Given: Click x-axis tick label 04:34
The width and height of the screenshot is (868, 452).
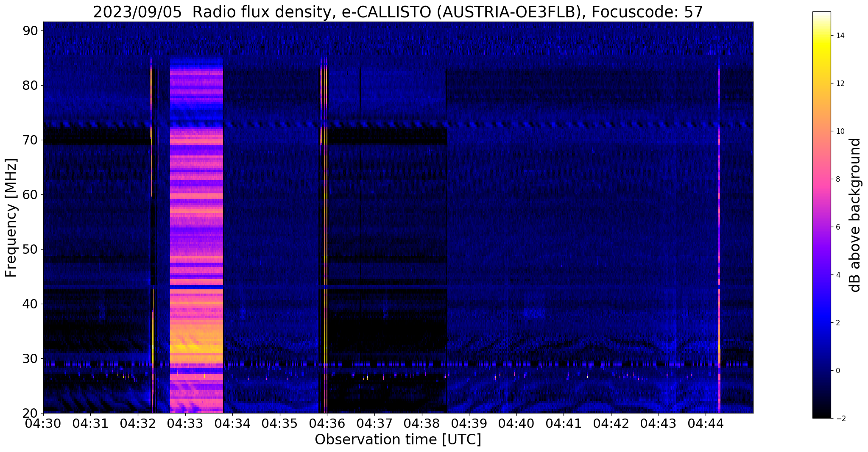Looking at the screenshot, I should (232, 424).
